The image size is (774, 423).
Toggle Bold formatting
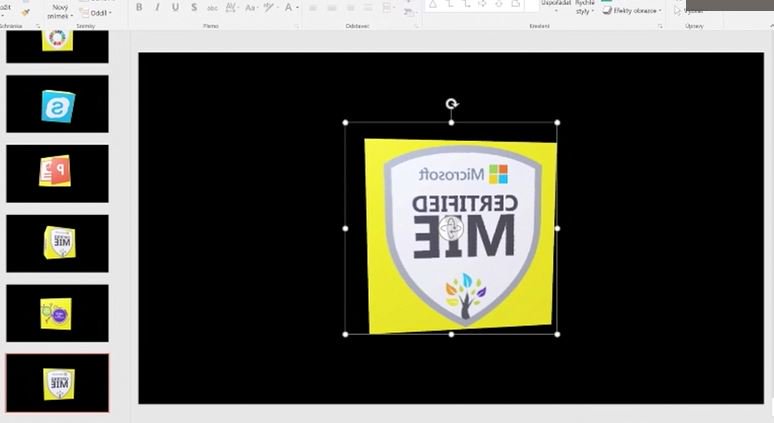click(x=139, y=7)
